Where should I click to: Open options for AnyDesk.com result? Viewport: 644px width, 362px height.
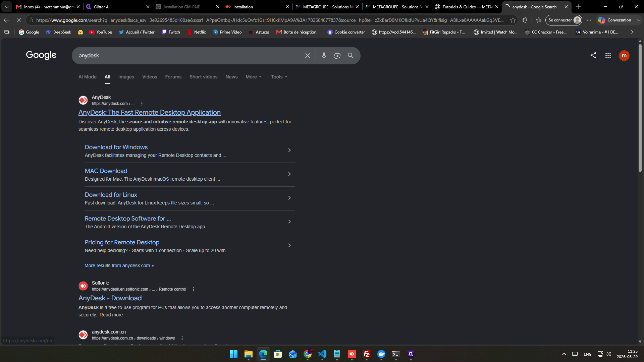(142, 104)
